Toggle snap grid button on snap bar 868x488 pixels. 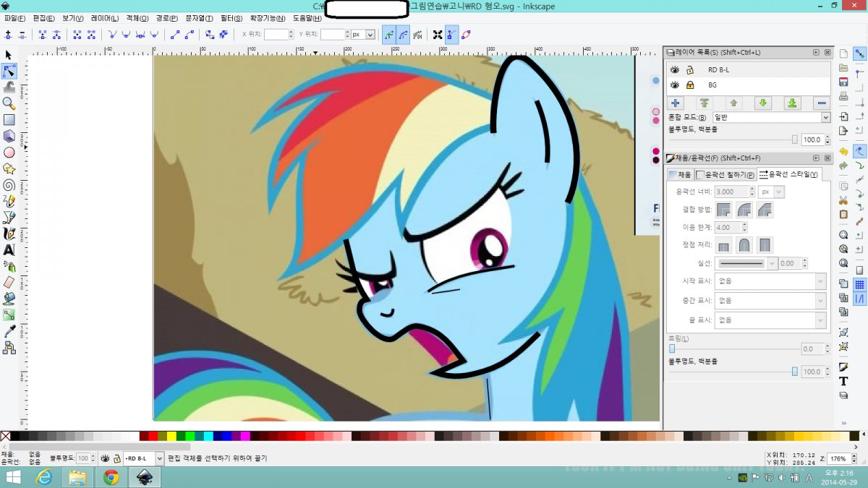coord(860,284)
